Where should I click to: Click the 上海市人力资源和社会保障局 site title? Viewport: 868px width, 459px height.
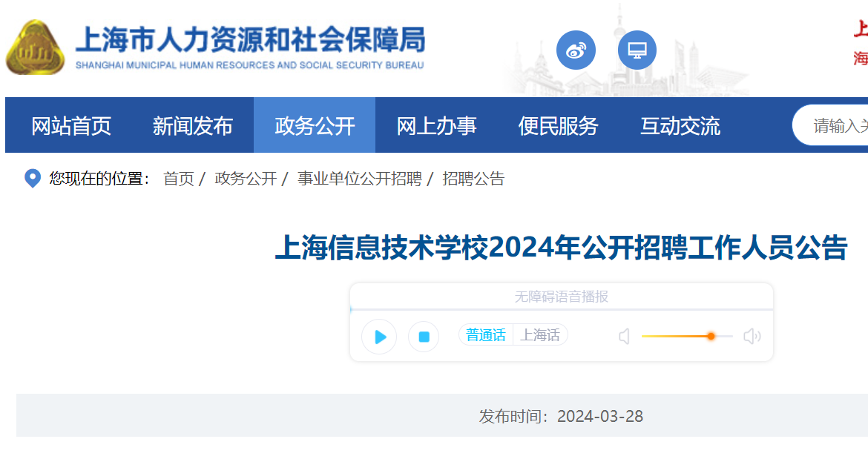pyautogui.click(x=250, y=40)
